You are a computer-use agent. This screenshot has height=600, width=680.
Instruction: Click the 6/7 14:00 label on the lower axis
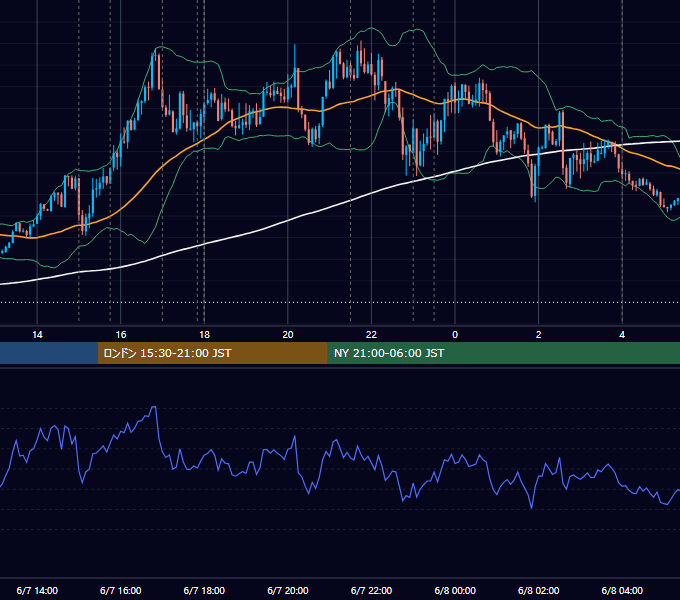37,590
